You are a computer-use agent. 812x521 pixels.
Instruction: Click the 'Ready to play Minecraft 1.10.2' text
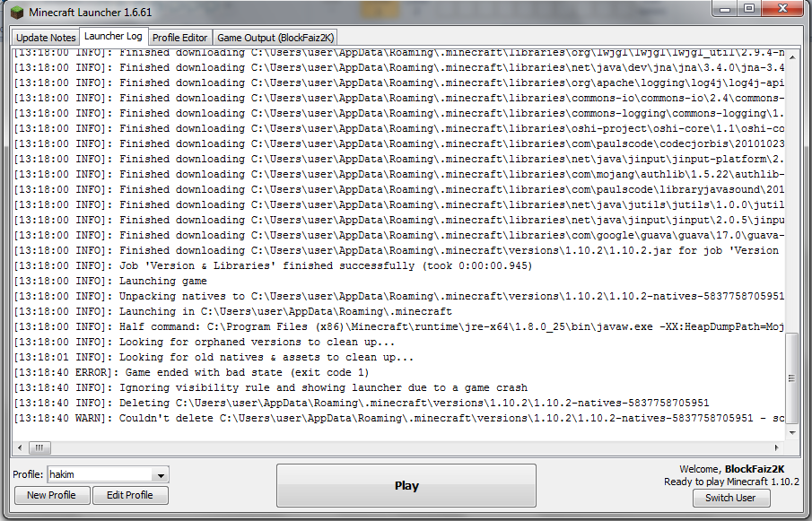coord(731,482)
